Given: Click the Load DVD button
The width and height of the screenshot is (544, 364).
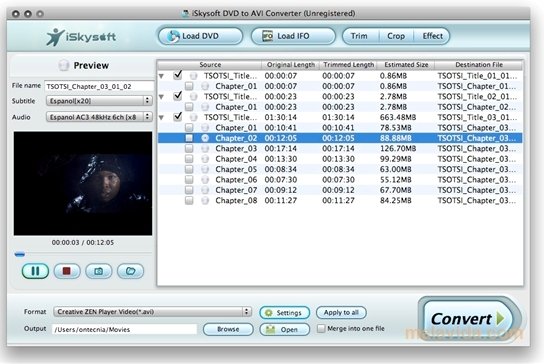Looking at the screenshot, I should point(201,36).
